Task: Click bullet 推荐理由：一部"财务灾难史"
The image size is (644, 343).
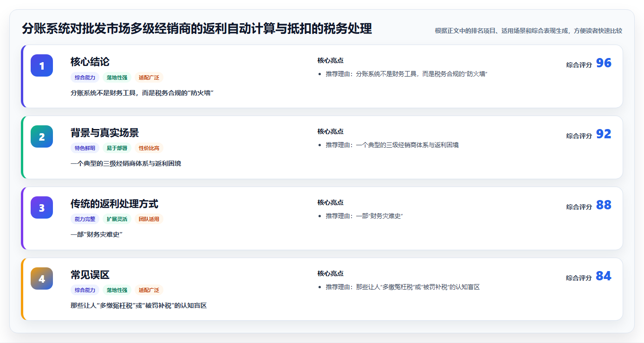Action: point(364,216)
